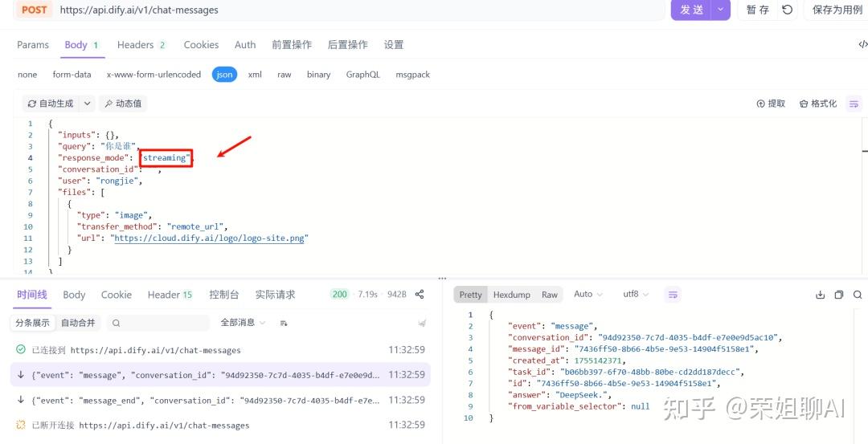Viewport: 868px width, 444px height.
Task: Click the 保存为用例 button
Action: (837, 10)
